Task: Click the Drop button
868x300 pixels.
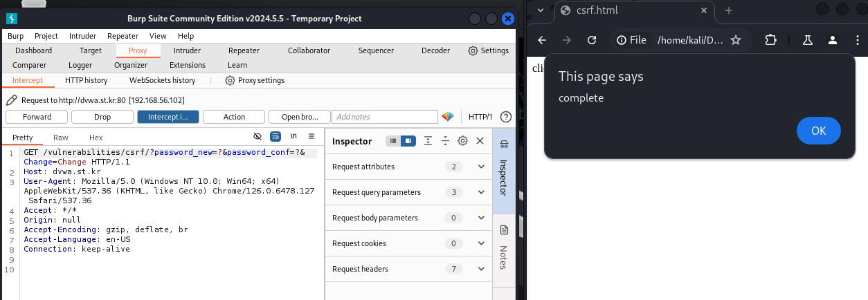Action: [102, 117]
